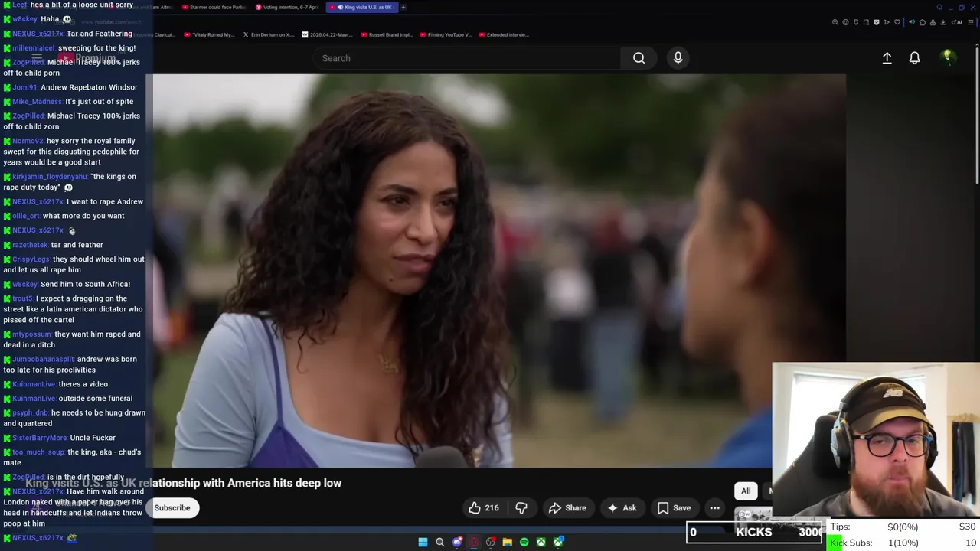Click browser toolbar zoom magnifier icon

point(835,22)
